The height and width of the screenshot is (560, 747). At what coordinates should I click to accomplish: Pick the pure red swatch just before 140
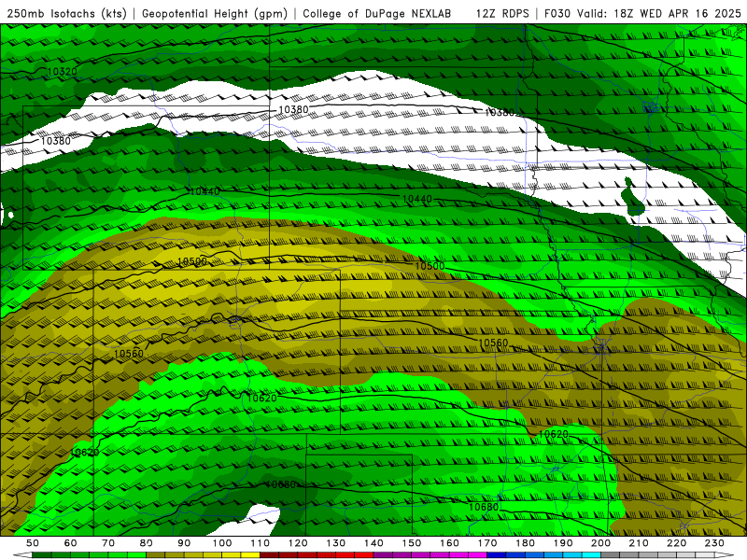pos(364,555)
